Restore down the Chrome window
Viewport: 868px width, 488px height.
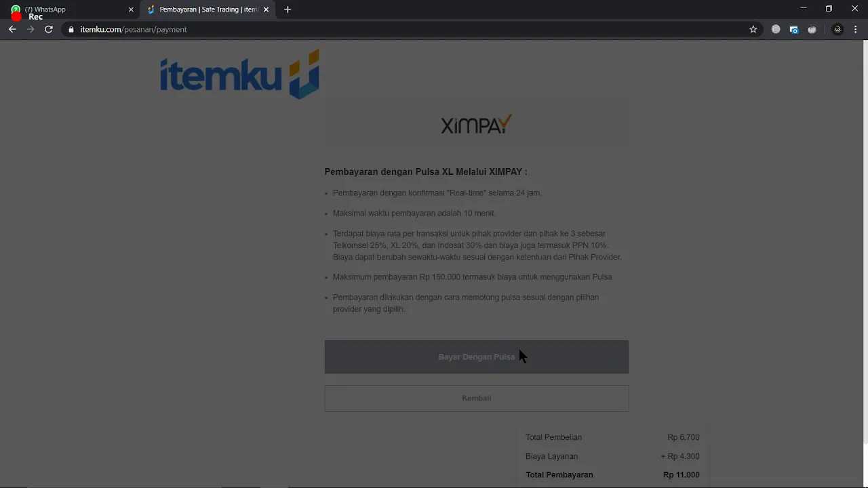pyautogui.click(x=829, y=9)
